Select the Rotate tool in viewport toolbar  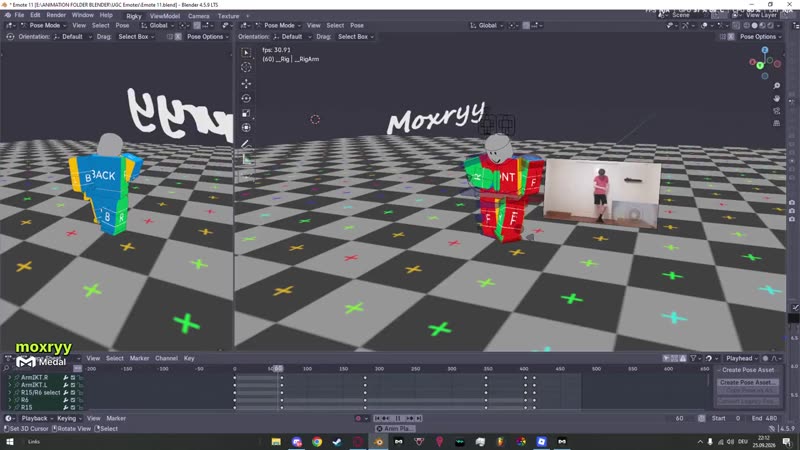[246, 98]
